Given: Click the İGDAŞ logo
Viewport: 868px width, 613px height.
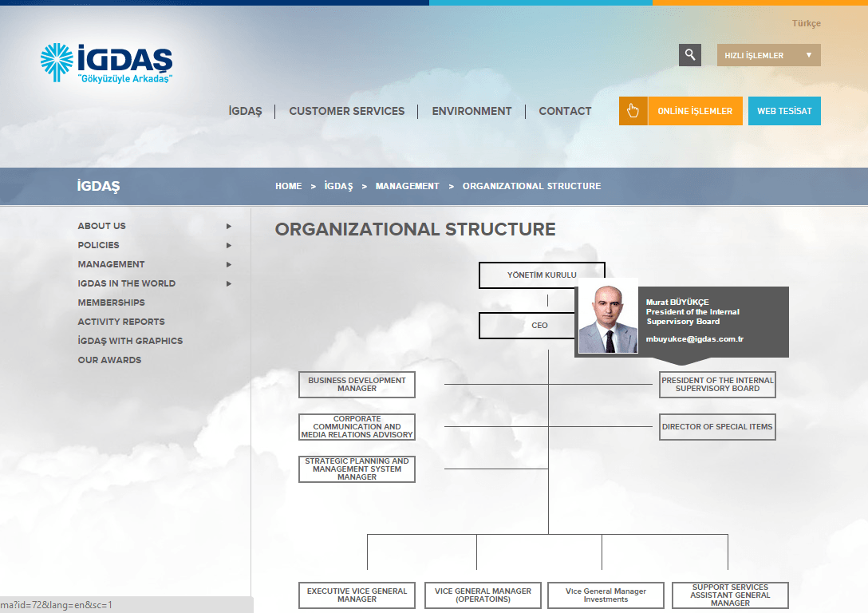Looking at the screenshot, I should 106,63.
